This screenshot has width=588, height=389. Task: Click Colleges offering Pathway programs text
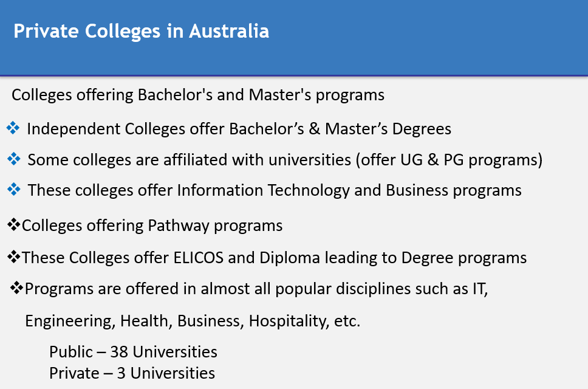point(152,226)
